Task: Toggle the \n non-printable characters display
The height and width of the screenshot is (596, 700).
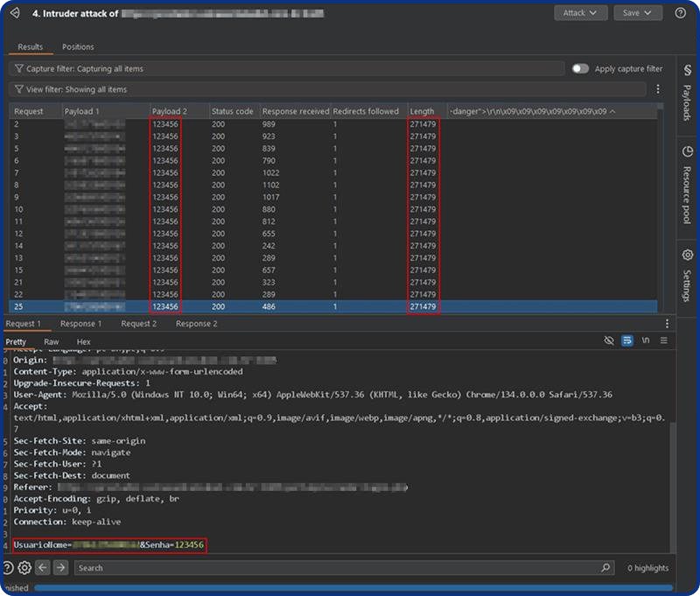Action: pos(646,340)
